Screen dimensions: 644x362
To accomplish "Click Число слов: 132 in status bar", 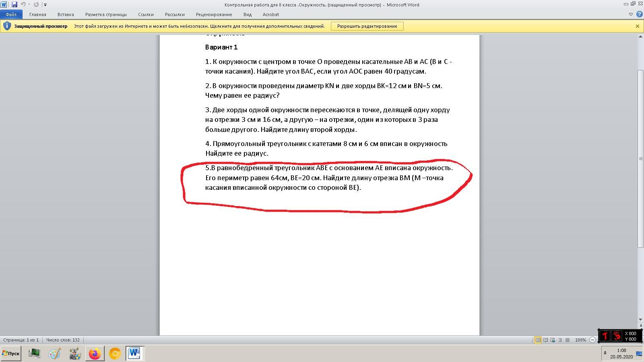I will [63, 340].
